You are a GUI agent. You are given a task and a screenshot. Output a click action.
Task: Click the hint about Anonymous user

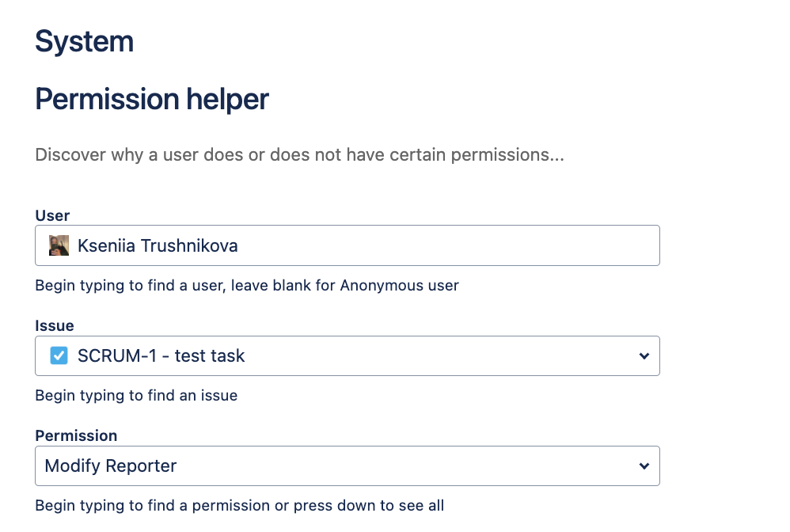click(x=246, y=285)
